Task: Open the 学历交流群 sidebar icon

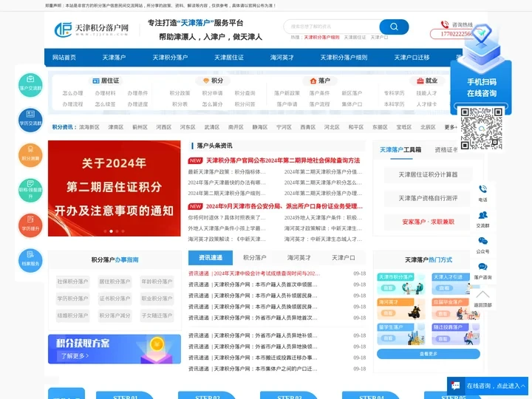Action: (30, 120)
